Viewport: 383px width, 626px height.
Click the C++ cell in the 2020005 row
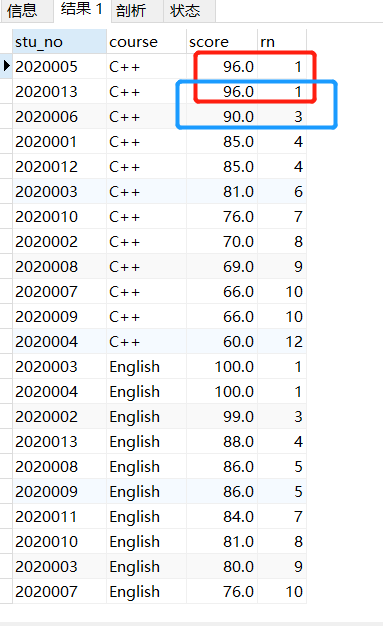click(x=147, y=67)
